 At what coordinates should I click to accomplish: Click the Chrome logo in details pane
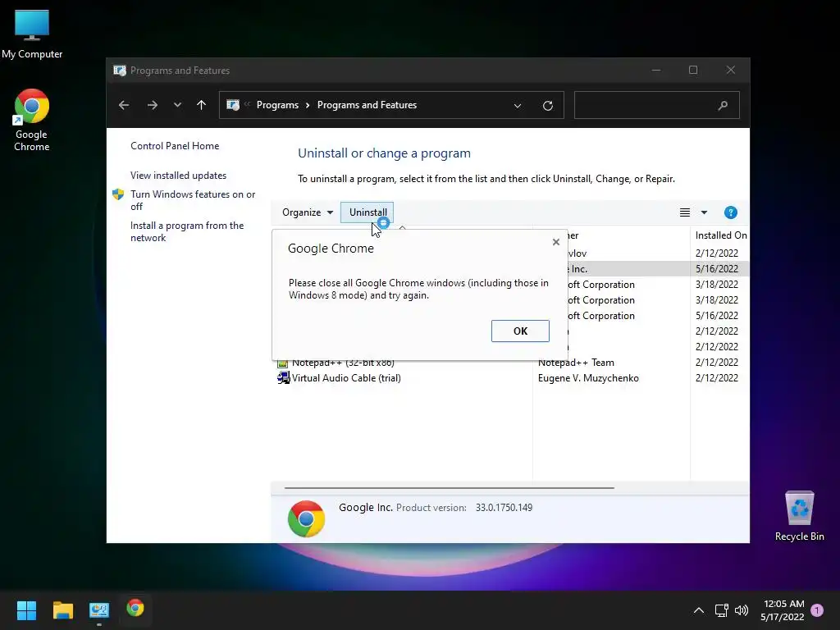[x=306, y=518]
